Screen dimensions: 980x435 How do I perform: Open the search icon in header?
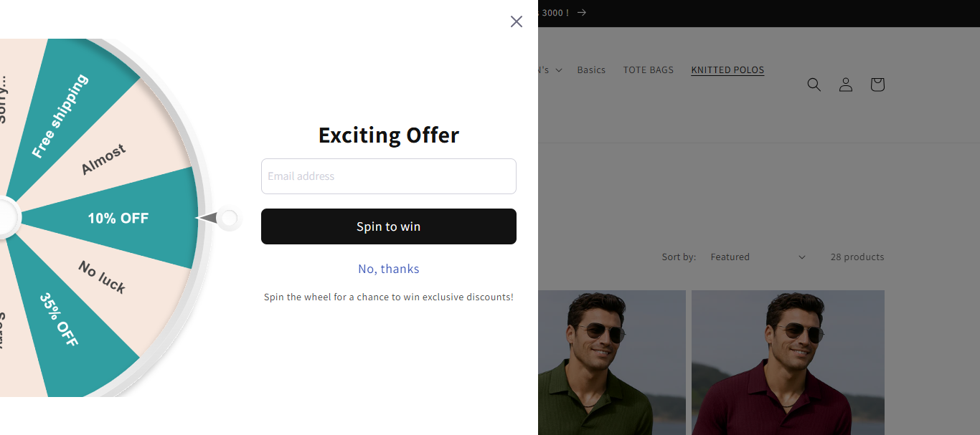coord(814,85)
